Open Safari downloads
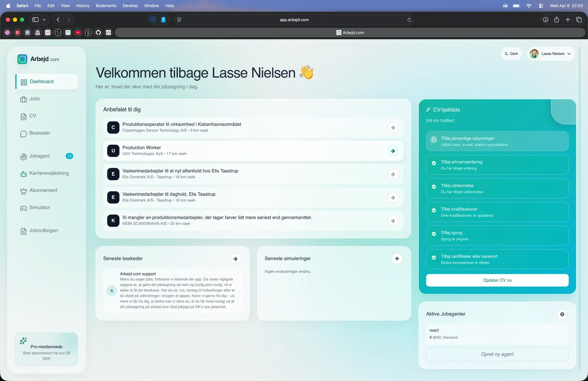This screenshot has width=588, height=381. 546,20
